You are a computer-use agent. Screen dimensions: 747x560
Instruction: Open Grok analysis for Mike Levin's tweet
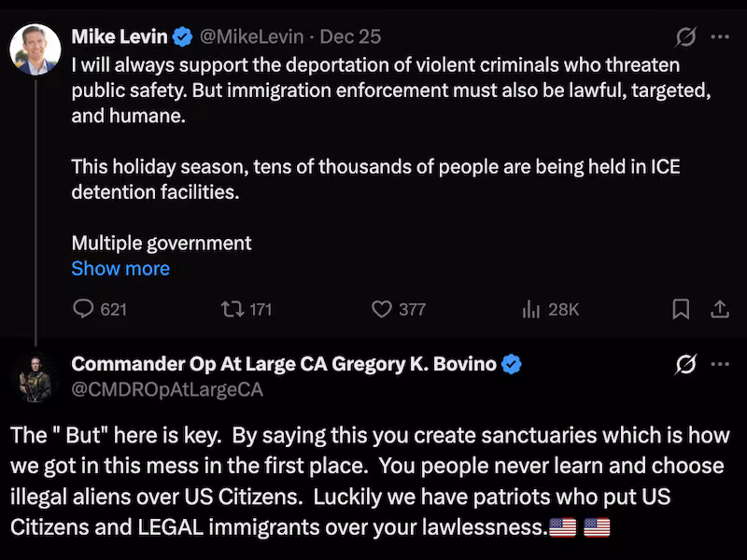tap(684, 36)
